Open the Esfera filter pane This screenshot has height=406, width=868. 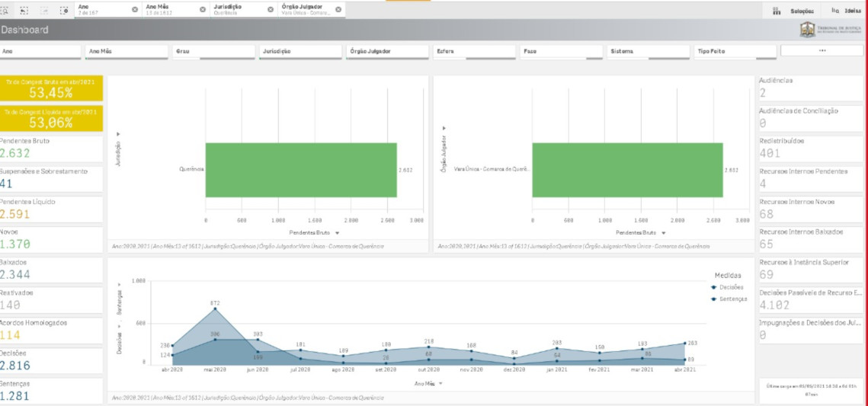click(x=475, y=52)
